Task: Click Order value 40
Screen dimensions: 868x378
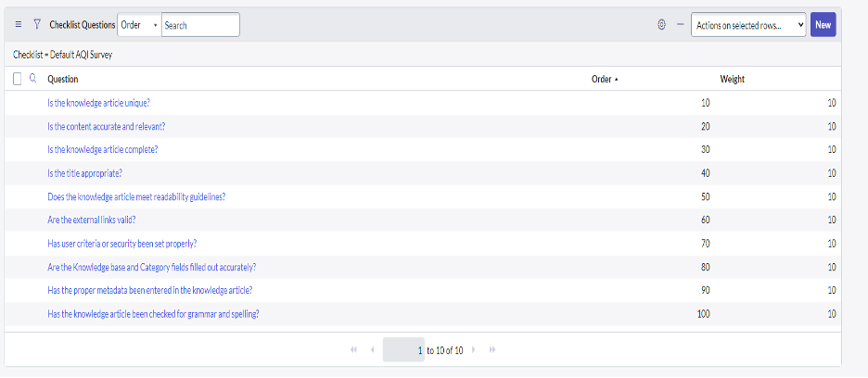Action: [705, 173]
